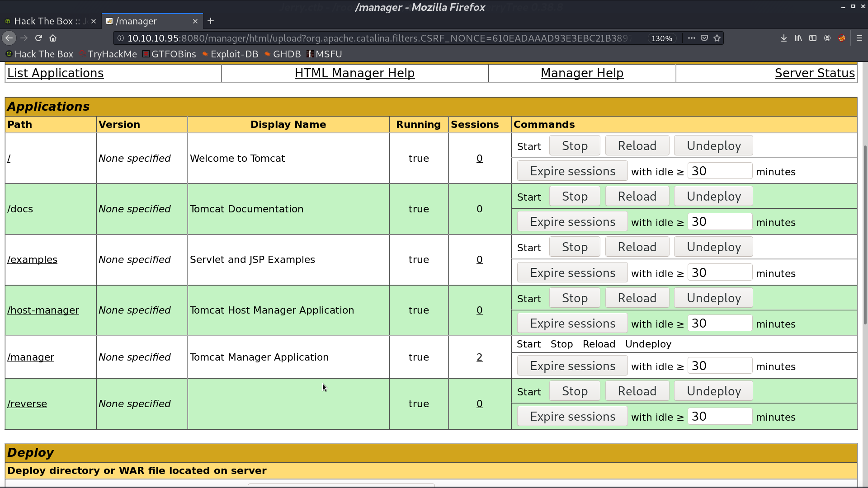Open Exploit-DB bookmark
The height and width of the screenshot is (488, 868).
(x=230, y=54)
